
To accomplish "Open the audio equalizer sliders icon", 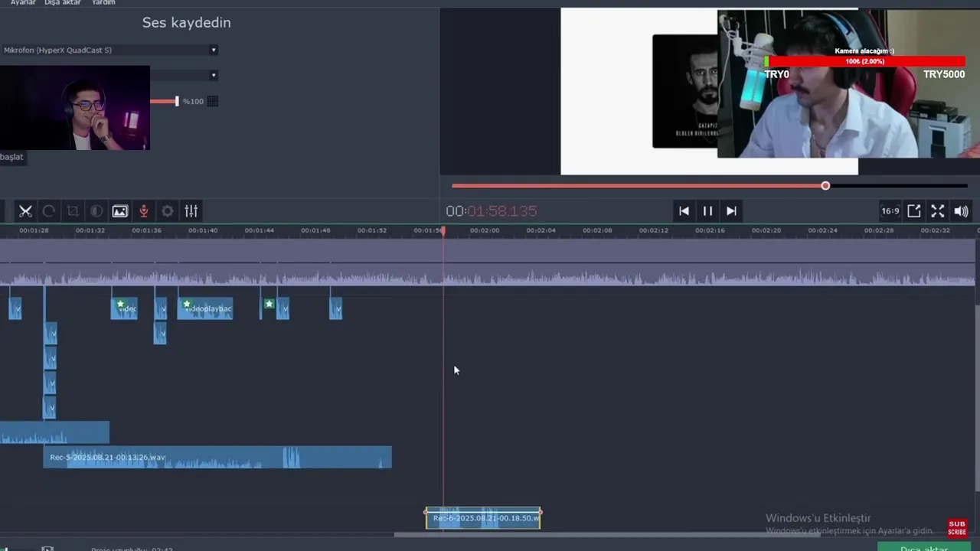I will click(x=191, y=211).
